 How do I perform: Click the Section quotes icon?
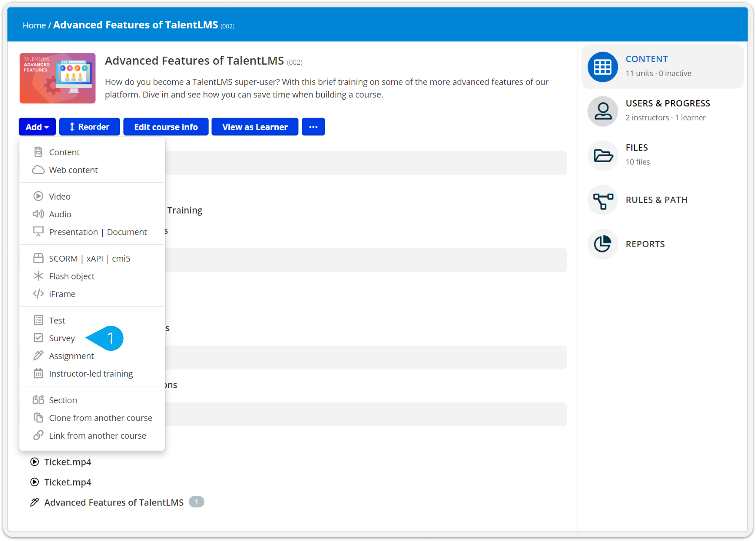[x=38, y=400]
